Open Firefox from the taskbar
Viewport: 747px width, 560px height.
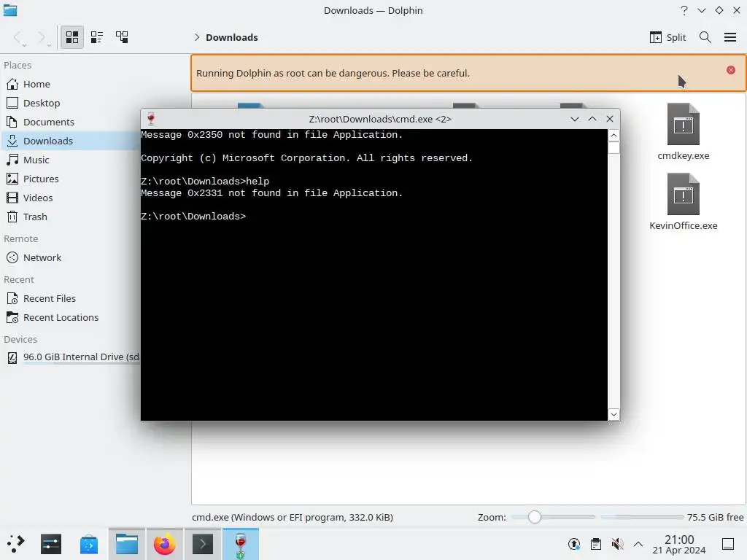164,544
